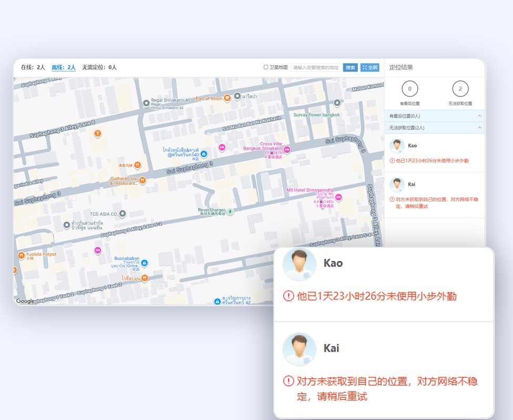Click the 搜索 button
This screenshot has height=420, width=513.
(350, 67)
